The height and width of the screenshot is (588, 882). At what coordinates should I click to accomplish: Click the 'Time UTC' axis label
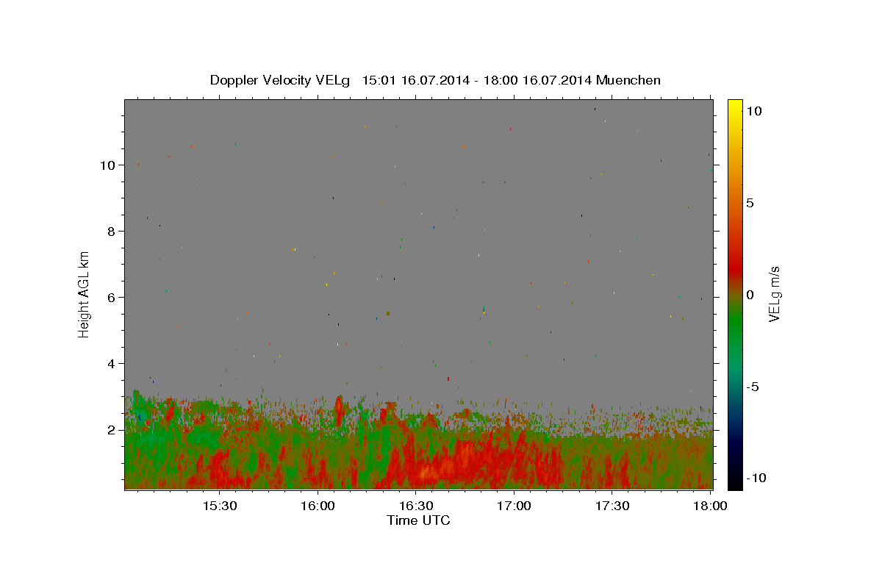[x=418, y=520]
